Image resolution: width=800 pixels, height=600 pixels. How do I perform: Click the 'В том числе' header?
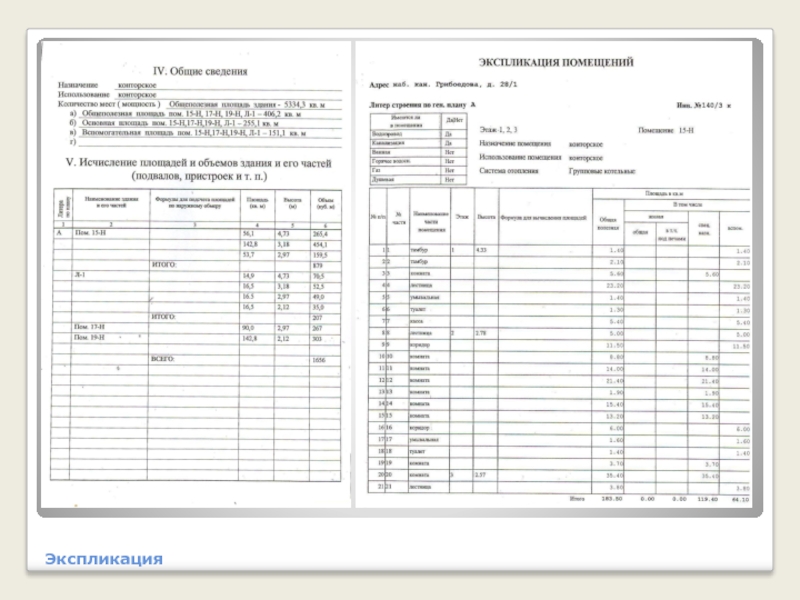tap(687, 205)
